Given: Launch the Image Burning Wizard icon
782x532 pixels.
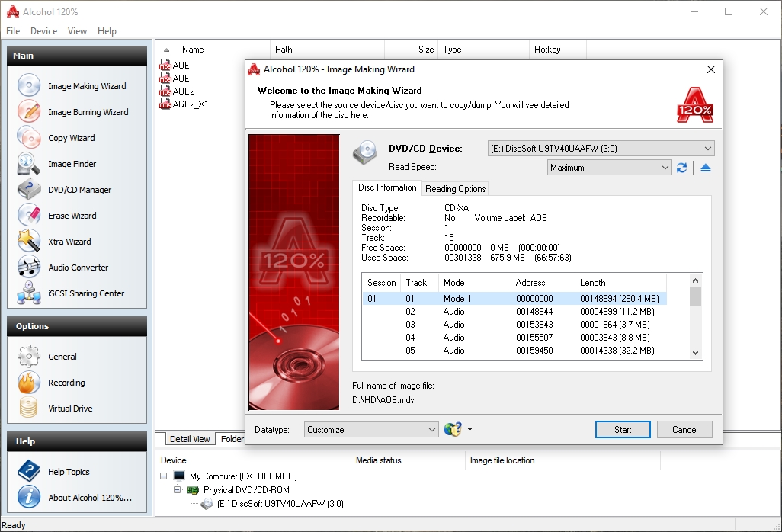Looking at the screenshot, I should (29, 111).
